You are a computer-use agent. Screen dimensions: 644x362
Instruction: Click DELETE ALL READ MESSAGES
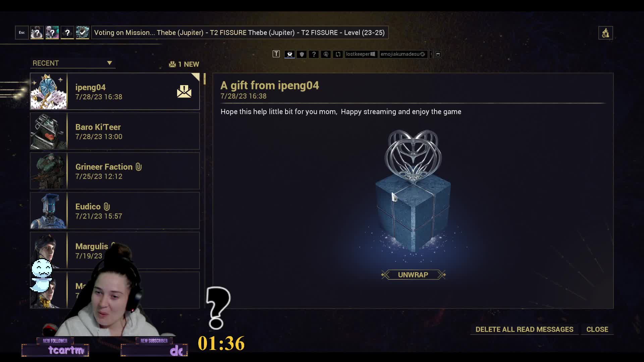524,329
